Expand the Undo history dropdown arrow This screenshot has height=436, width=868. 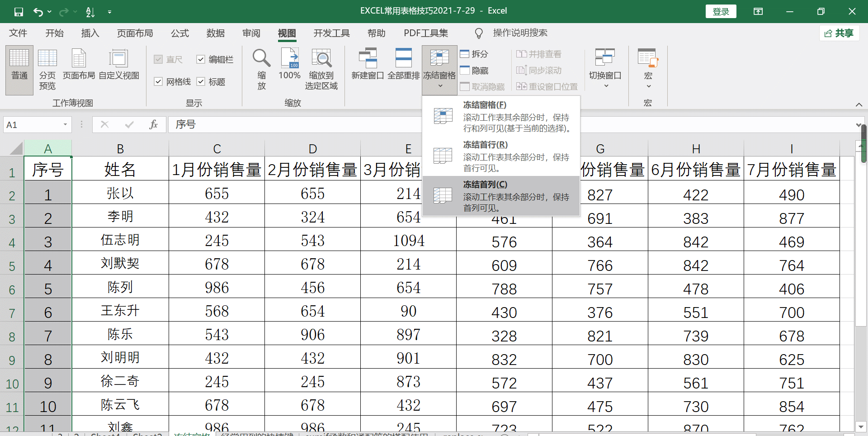point(49,12)
